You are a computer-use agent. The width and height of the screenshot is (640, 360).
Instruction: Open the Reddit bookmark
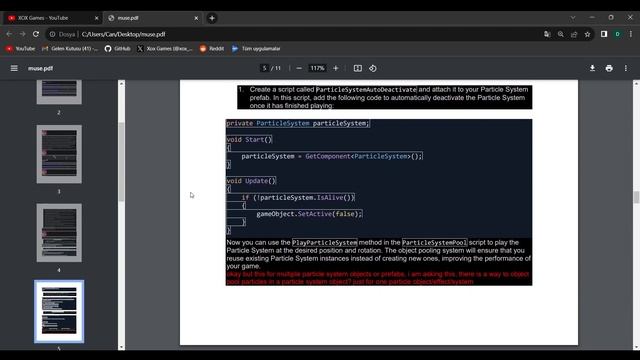[x=212, y=49]
